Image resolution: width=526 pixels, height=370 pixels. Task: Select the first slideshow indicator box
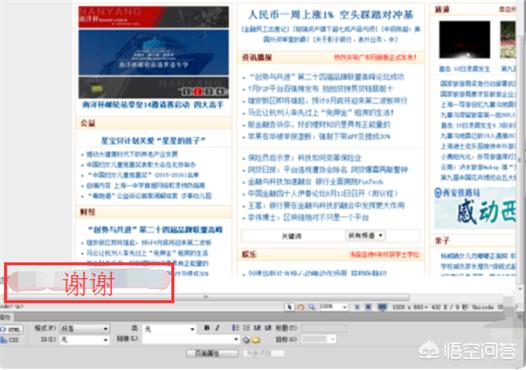click(187, 91)
